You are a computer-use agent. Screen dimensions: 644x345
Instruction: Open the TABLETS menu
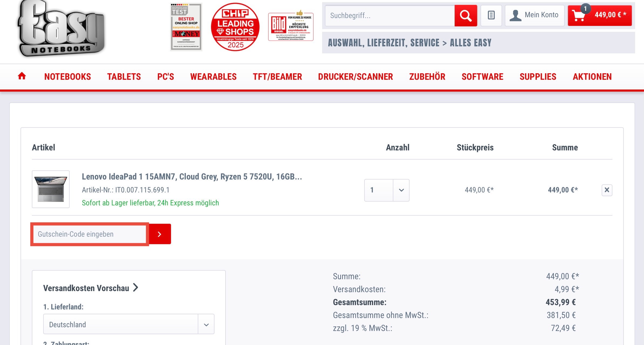[x=124, y=77]
